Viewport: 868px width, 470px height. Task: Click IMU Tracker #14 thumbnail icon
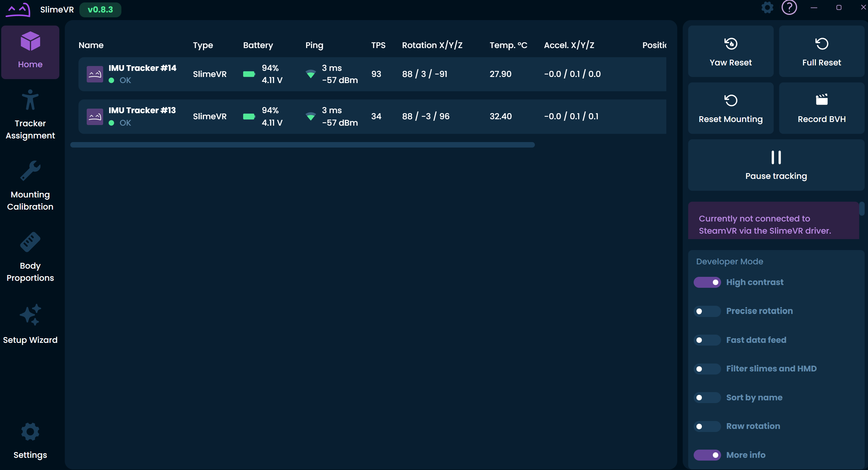pos(95,74)
